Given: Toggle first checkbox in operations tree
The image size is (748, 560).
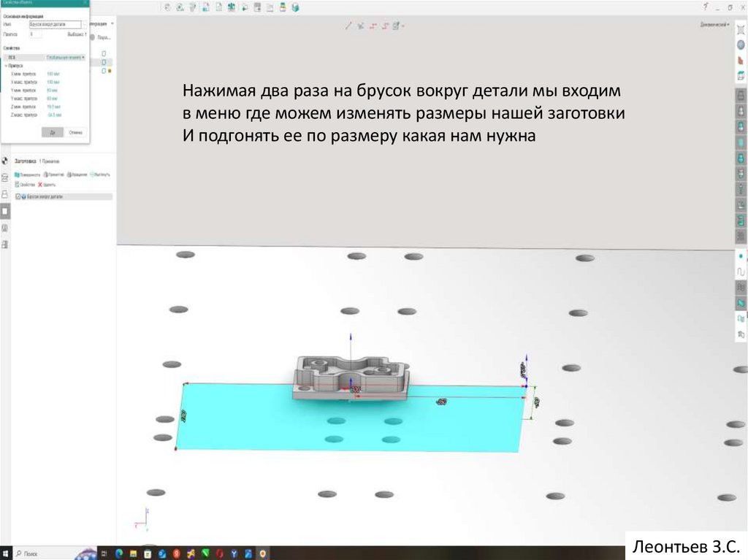Looking at the screenshot, I should tap(104, 53).
